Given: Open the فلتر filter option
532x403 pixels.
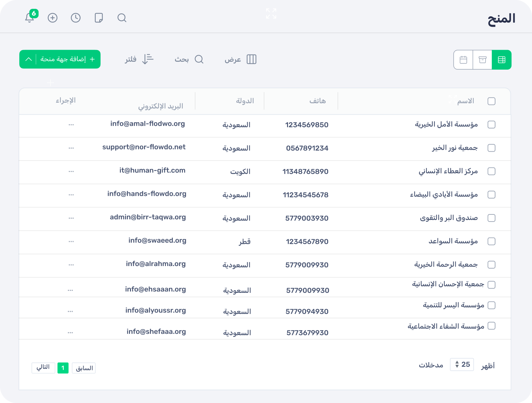Looking at the screenshot, I should pyautogui.click(x=139, y=59).
